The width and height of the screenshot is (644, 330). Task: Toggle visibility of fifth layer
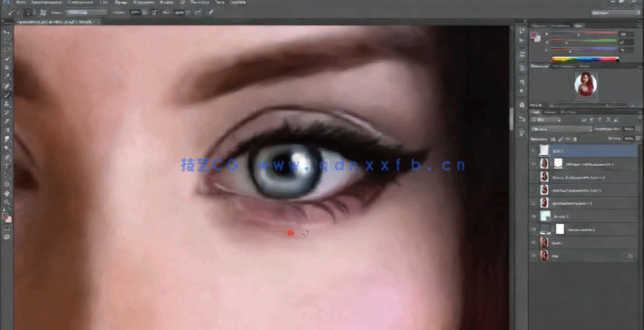(534, 203)
